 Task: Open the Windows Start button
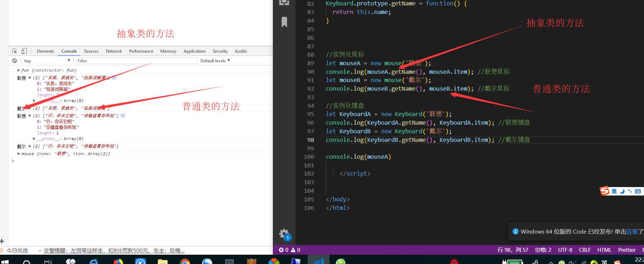[5, 261]
